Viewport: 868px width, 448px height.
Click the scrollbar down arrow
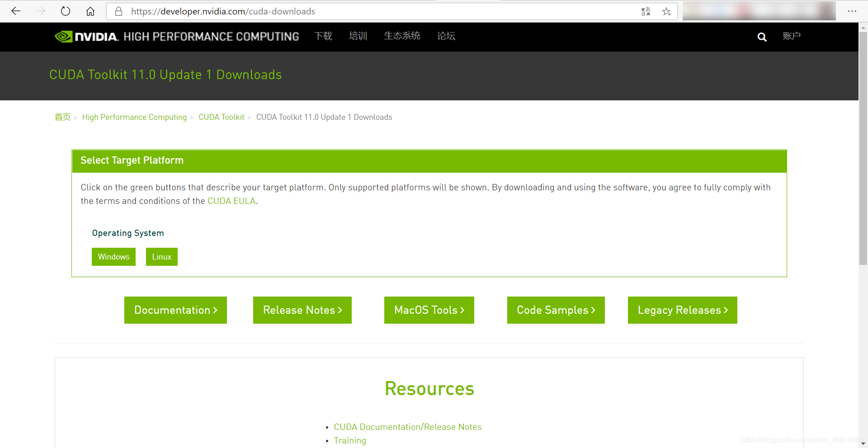863,444
